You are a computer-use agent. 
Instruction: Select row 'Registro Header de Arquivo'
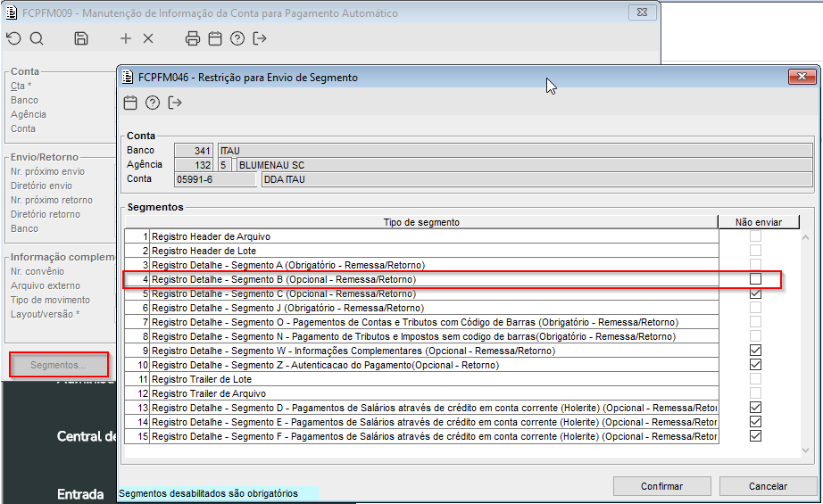point(421,236)
